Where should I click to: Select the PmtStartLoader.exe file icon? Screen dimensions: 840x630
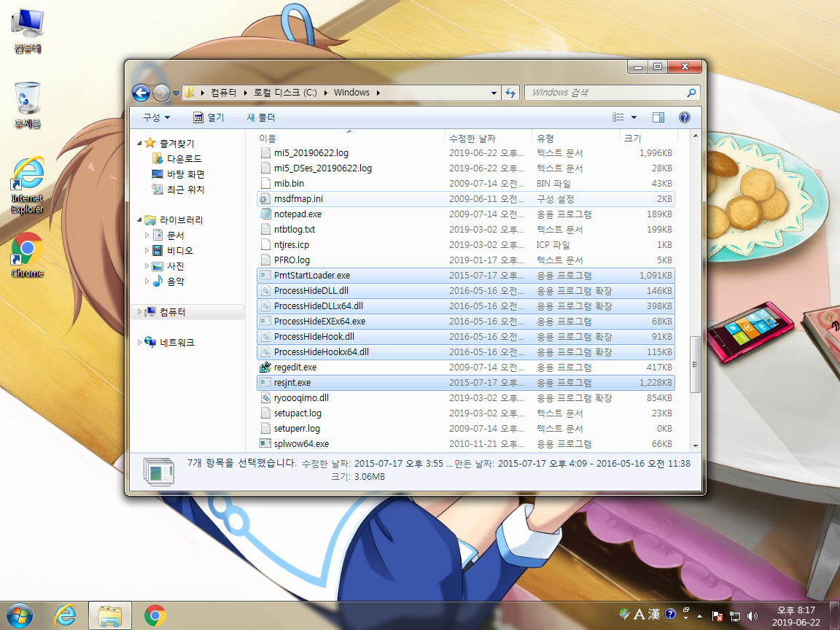(x=265, y=276)
